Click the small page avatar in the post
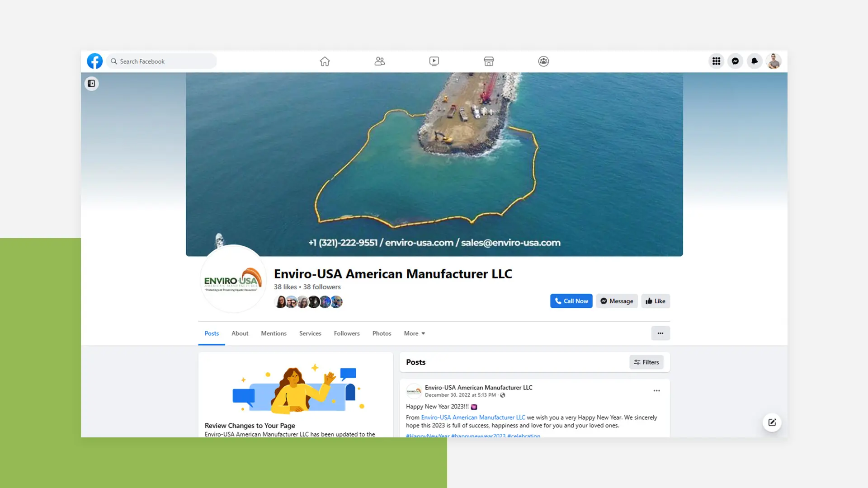Image resolution: width=868 pixels, height=488 pixels. [x=414, y=391]
